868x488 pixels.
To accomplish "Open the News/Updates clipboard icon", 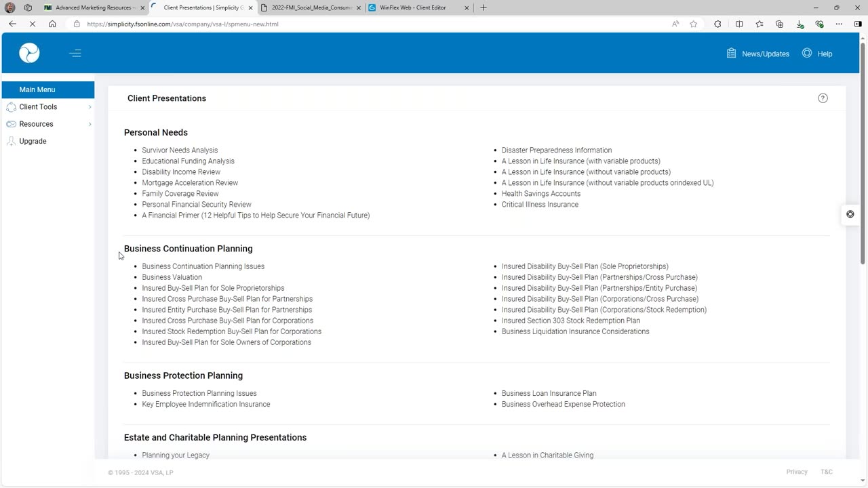I will (731, 53).
